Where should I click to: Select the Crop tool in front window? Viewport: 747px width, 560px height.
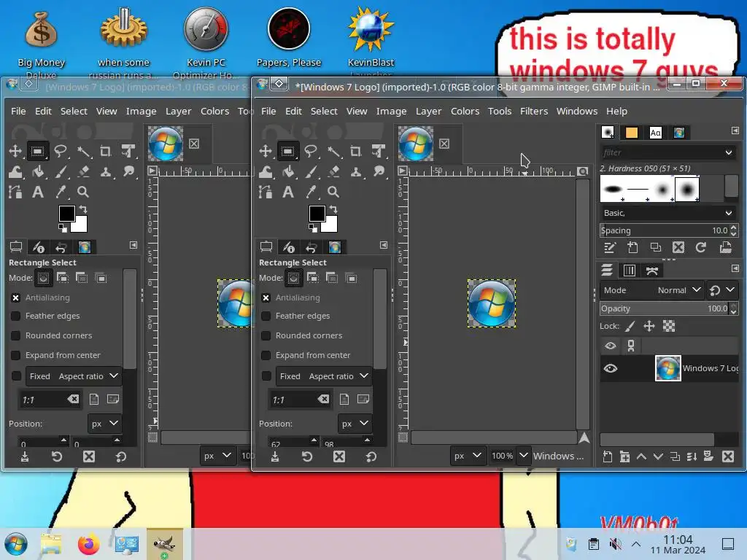pyautogui.click(x=356, y=152)
